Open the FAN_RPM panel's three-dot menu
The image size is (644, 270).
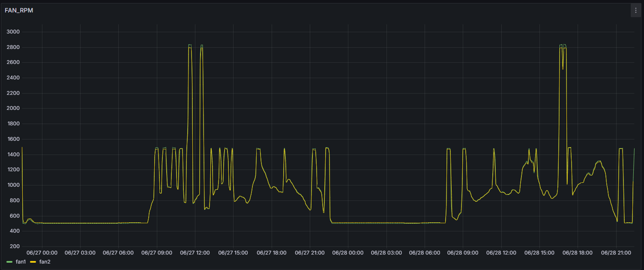coord(635,10)
